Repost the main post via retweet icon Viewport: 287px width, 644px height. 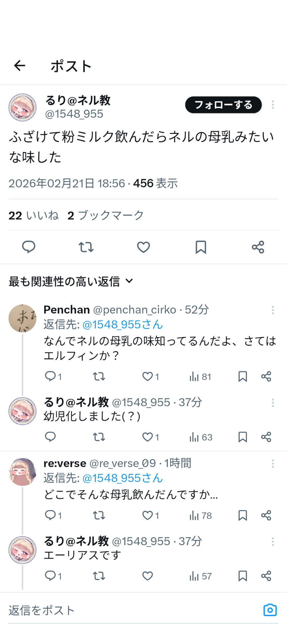pos(86,247)
